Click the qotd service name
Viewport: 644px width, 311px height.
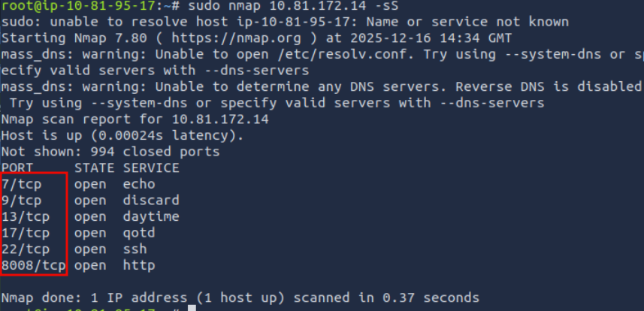pyautogui.click(x=139, y=233)
